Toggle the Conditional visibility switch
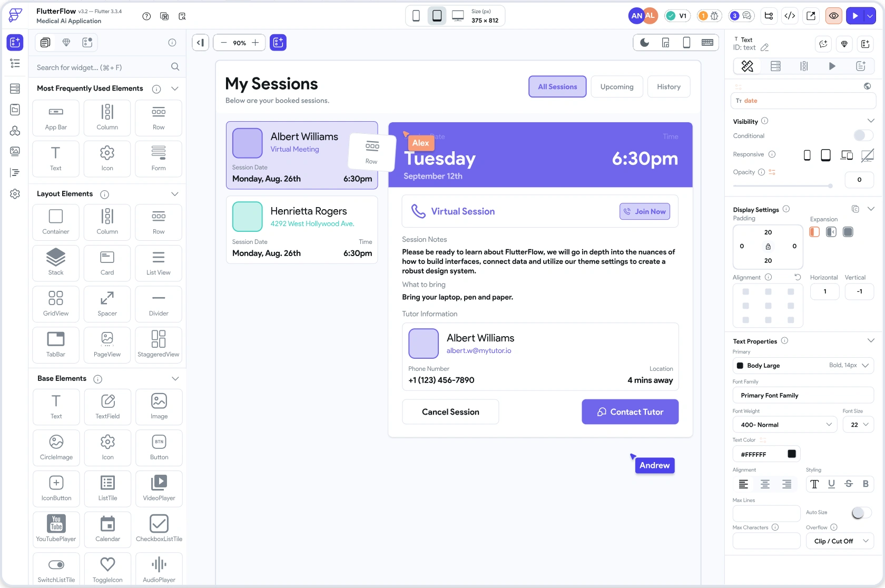This screenshot has height=588, width=885. click(863, 136)
